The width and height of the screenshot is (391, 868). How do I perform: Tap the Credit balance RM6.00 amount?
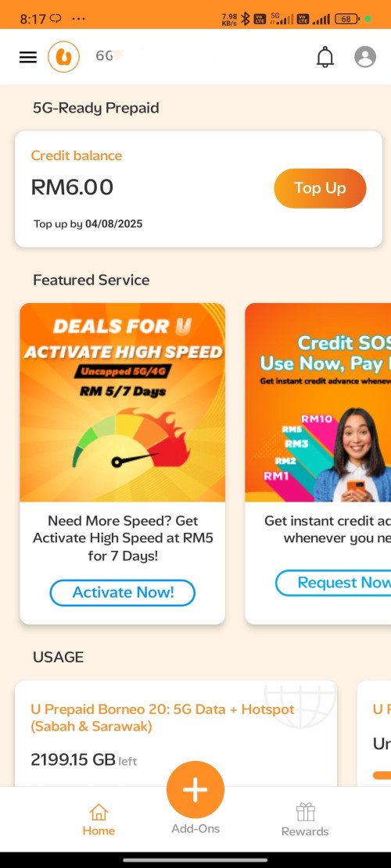[72, 188]
